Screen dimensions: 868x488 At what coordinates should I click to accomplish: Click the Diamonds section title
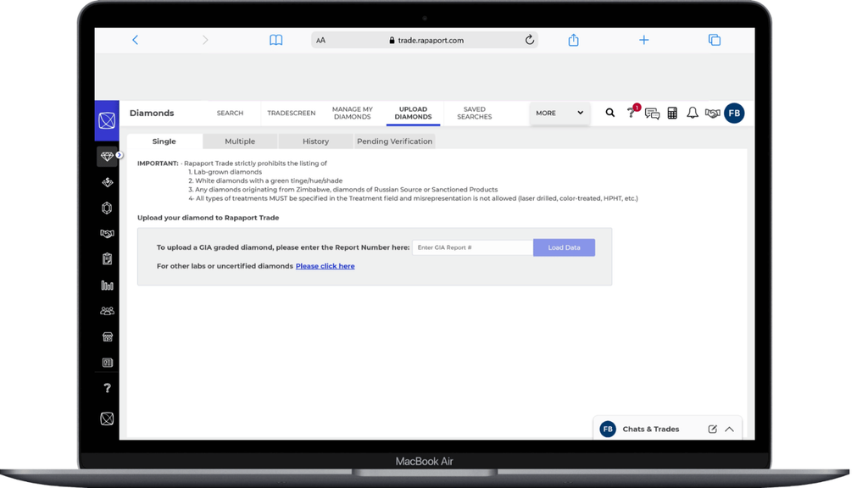click(x=152, y=113)
